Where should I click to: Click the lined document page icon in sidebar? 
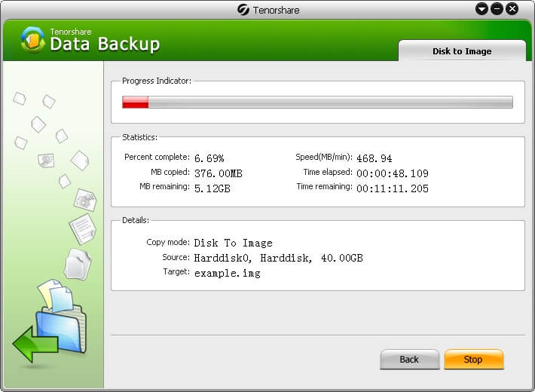coord(82,228)
